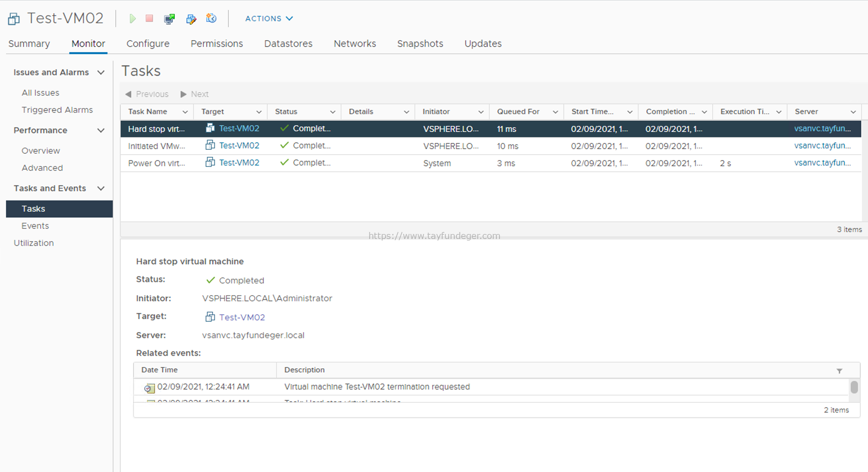Open Task Name column dropdown chevron

tap(185, 112)
